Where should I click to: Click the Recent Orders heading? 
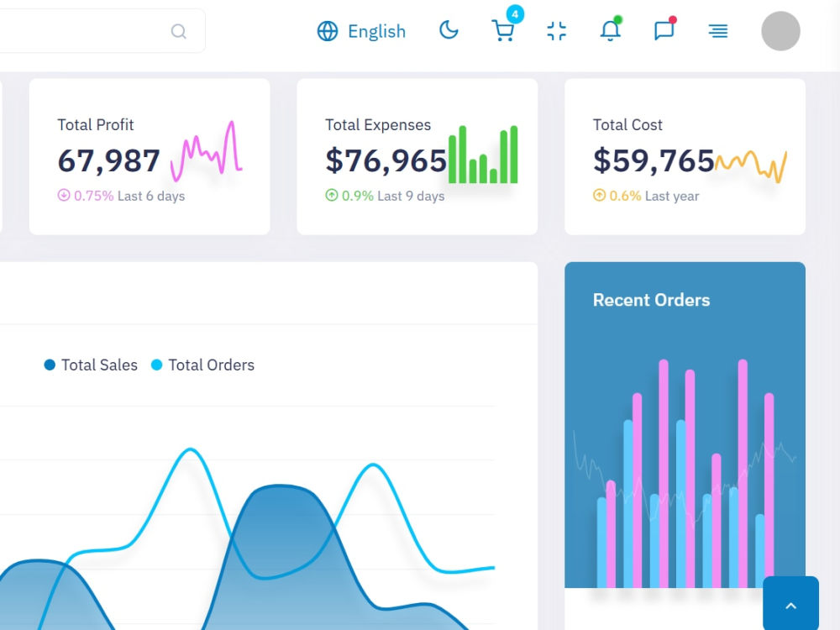tap(652, 300)
